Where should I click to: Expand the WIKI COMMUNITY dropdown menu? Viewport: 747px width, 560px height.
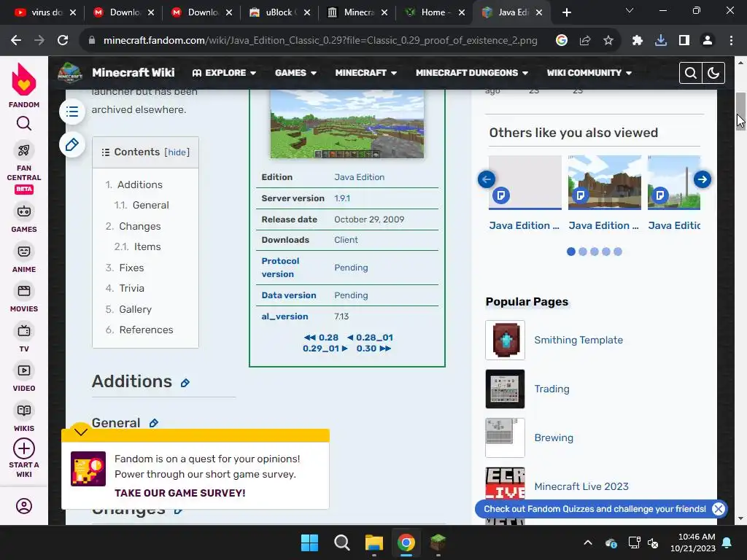589,73
